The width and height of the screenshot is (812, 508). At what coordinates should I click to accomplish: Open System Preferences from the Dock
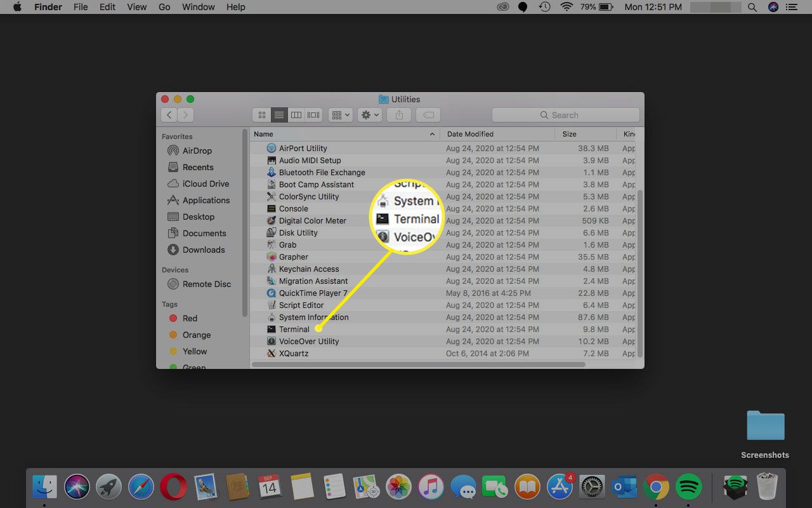593,487
